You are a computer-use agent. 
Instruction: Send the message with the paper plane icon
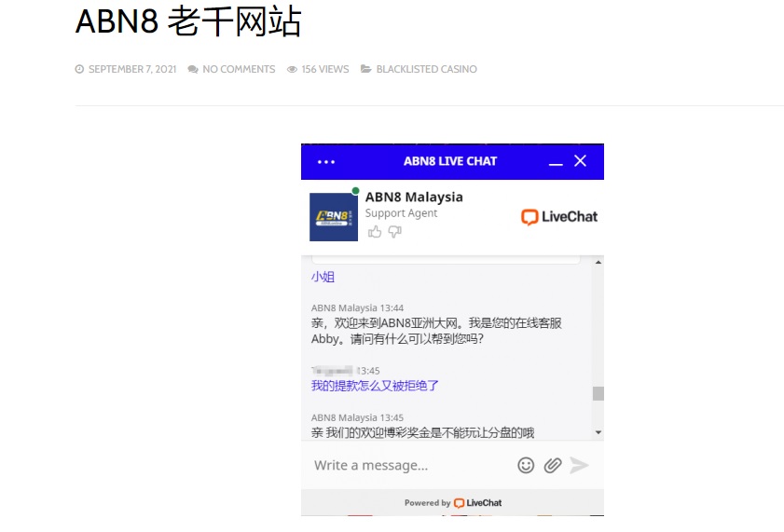(579, 465)
